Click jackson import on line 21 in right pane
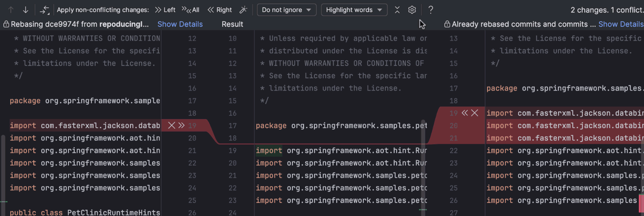The image size is (644, 216). click(x=565, y=138)
